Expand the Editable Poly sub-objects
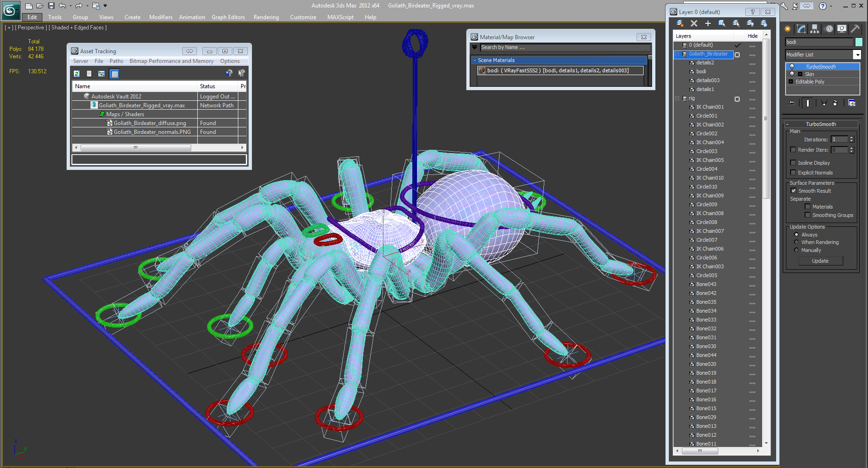 coord(791,82)
